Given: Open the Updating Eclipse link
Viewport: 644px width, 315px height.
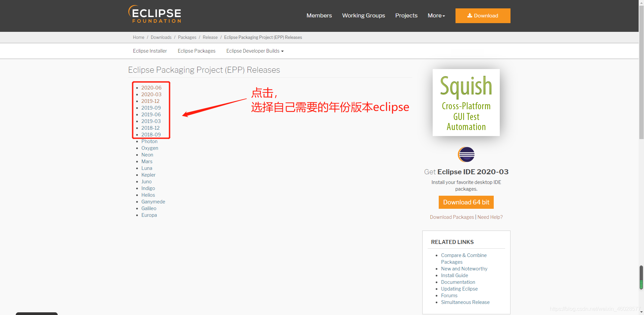Looking at the screenshot, I should 459,289.
